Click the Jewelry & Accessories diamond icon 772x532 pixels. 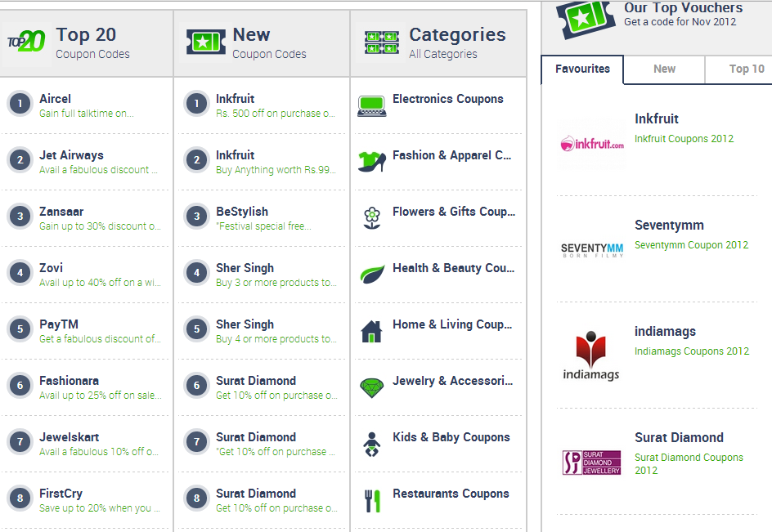pyautogui.click(x=372, y=388)
